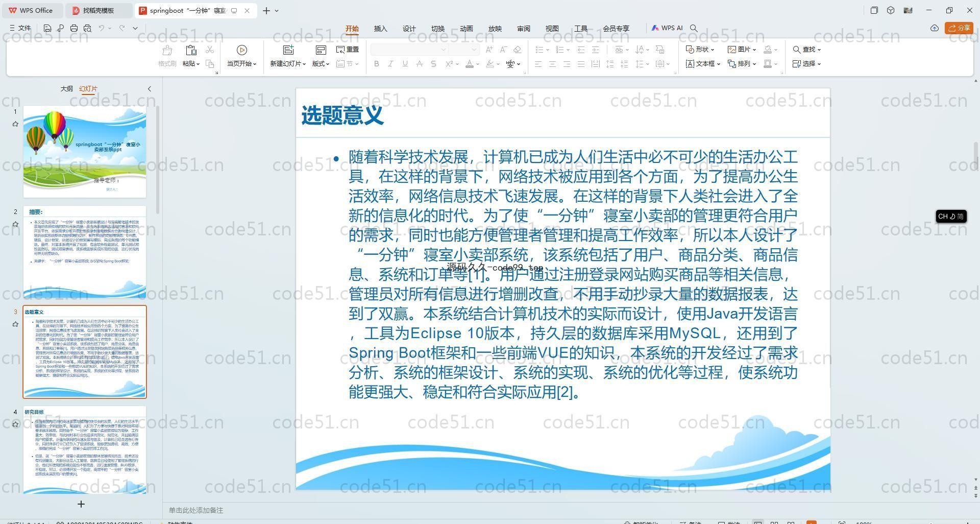Viewport: 980px width, 524px height.
Task: Click the Decrease font size icon
Action: pos(503,50)
